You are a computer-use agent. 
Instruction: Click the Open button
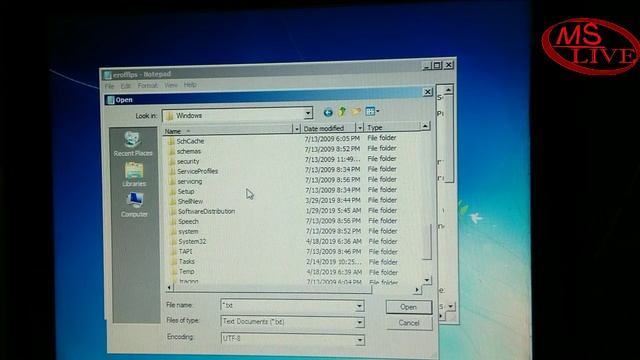tap(409, 307)
